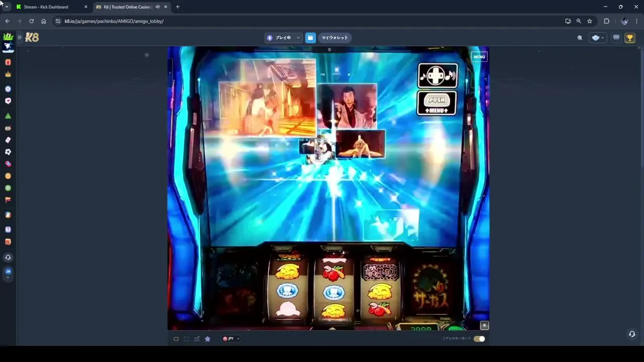Viewport: 644px width, 362px height.
Task: Click the PUSH MENU game button
Action: [x=437, y=103]
